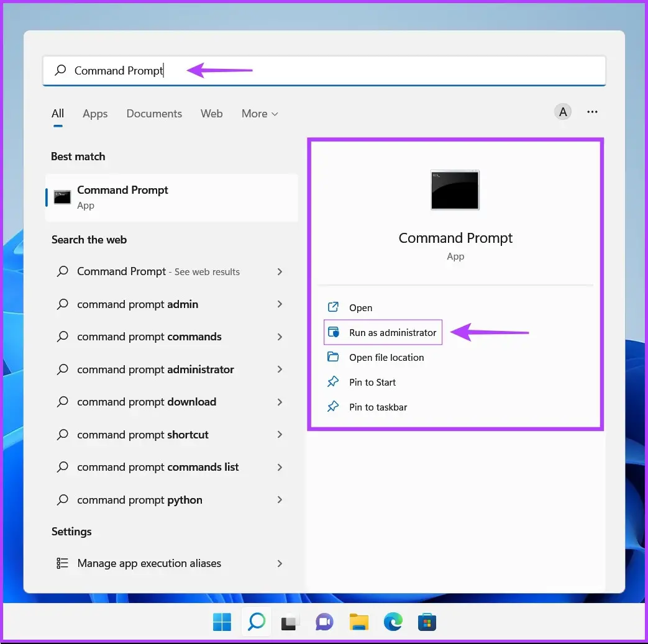
Task: Click the Windows Start icon in taskbar
Action: click(x=222, y=622)
